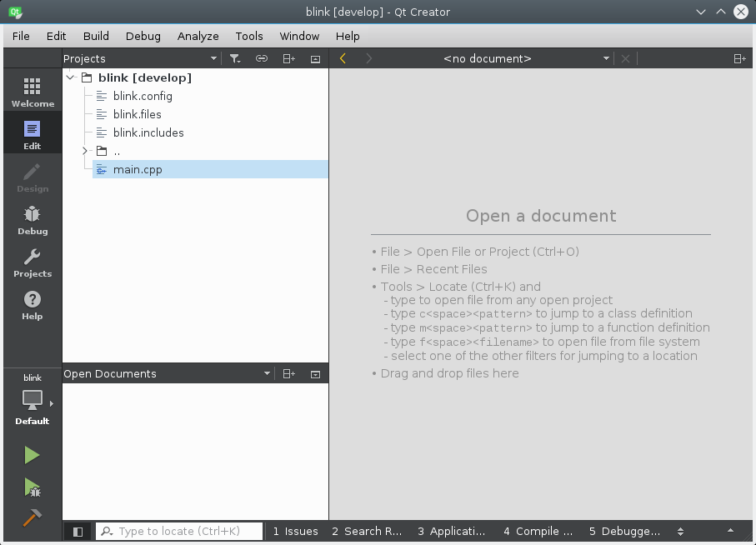Build the project with hammer icon
Image resolution: width=756 pixels, height=545 pixels.
(32, 518)
